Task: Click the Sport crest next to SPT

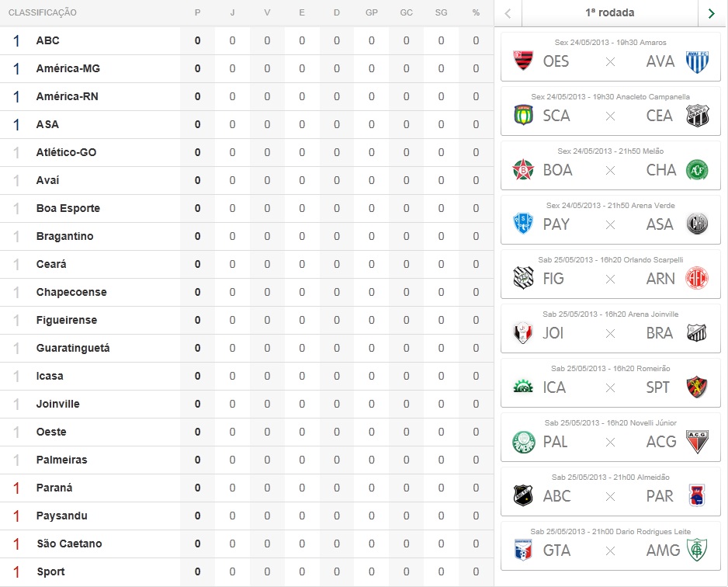Action: point(697,387)
